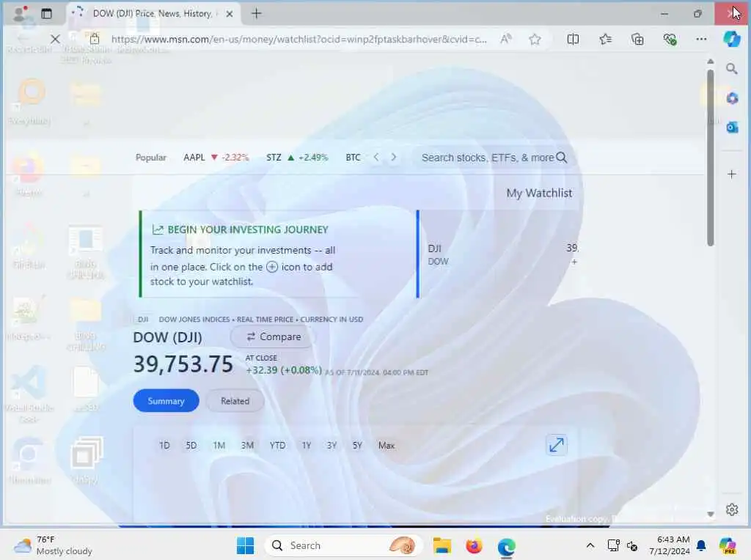This screenshot has height=560, width=751.
Task: Open tab actions menu icon
Action: [x=46, y=13]
